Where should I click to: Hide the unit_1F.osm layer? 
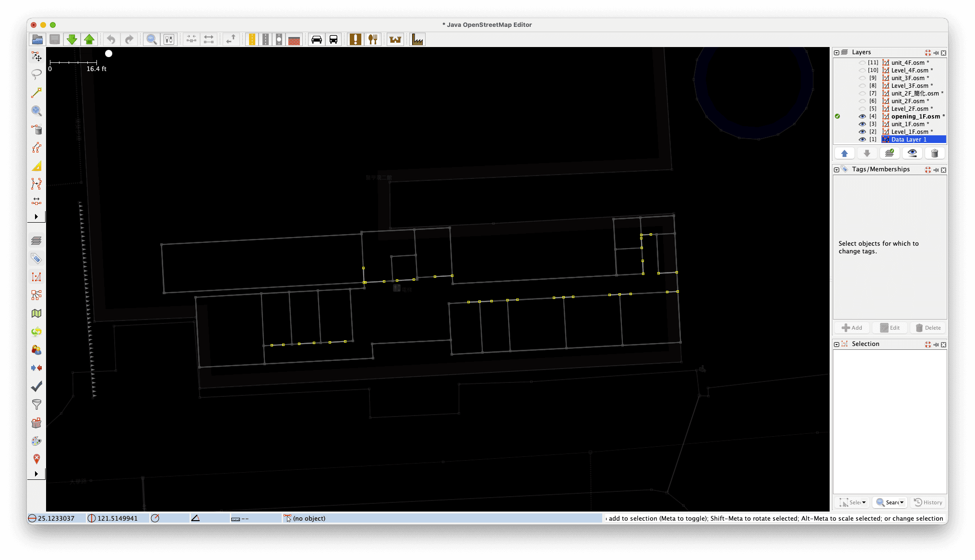coord(862,124)
